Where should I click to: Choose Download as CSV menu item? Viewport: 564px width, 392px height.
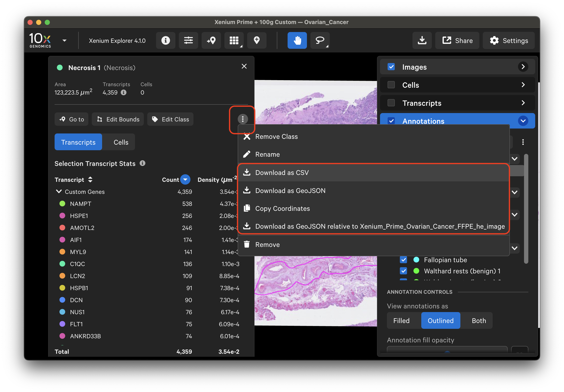pos(282,173)
